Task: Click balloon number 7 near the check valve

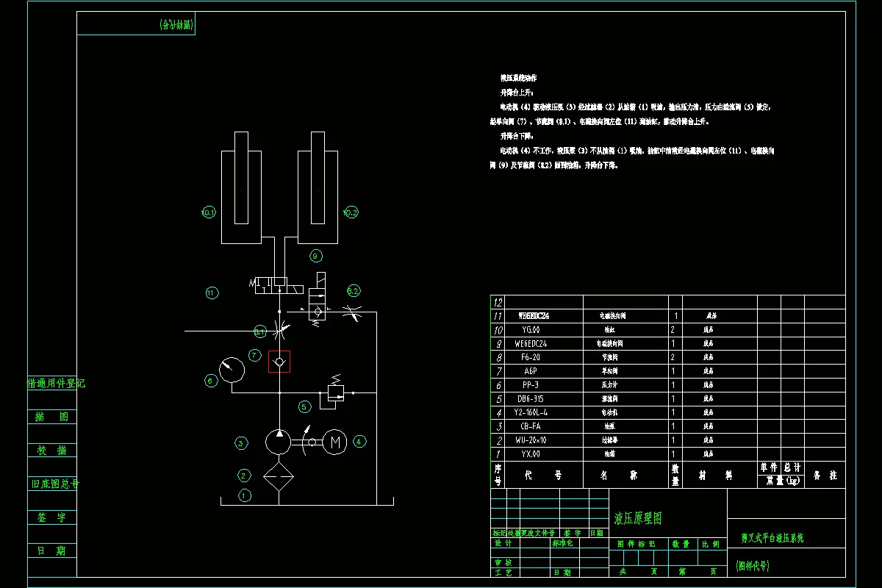Action: pyautogui.click(x=254, y=355)
